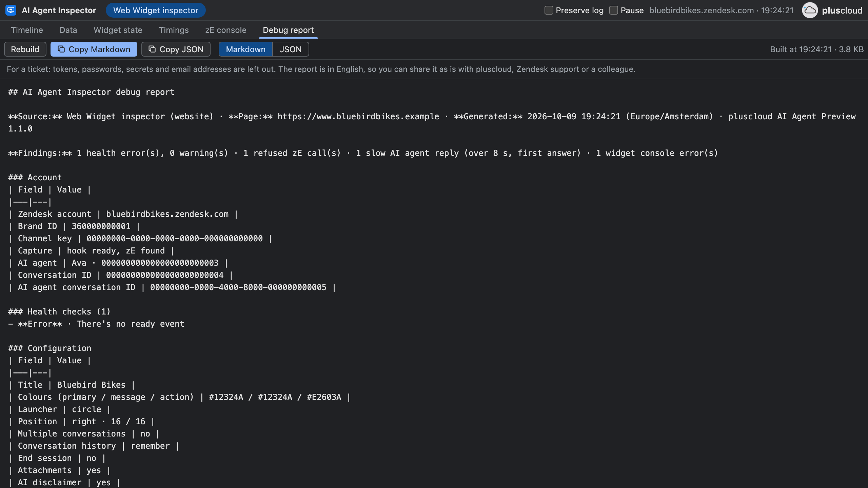Click the 'Title | Bluebird Bikes' row
This screenshot has height=488, width=868.
(72, 385)
